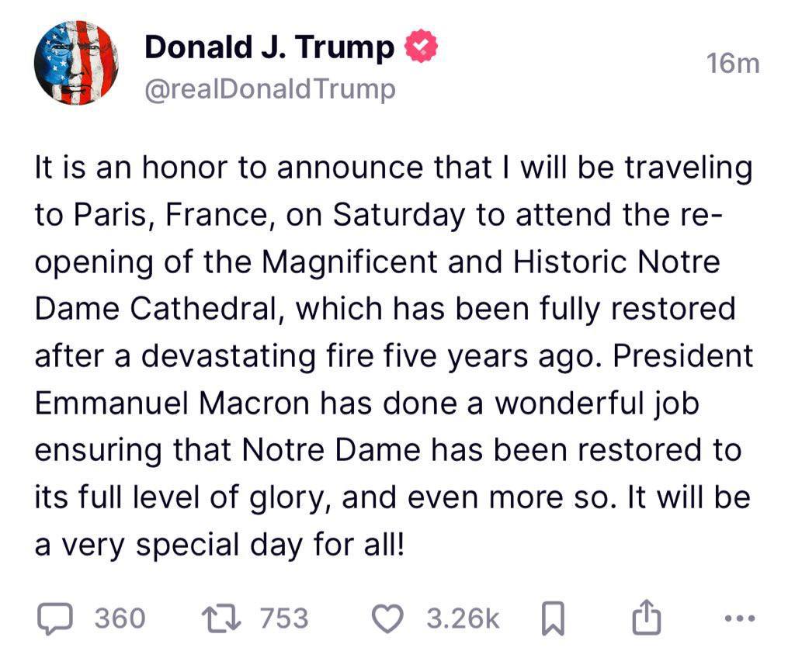Click the 753 ReTruths count
The width and height of the screenshot is (795, 672).
coord(283,618)
